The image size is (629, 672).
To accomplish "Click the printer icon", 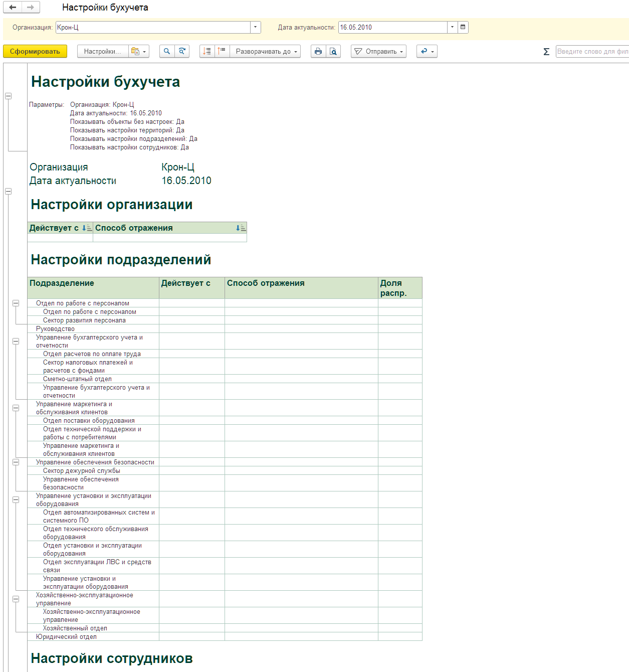I will tap(318, 51).
